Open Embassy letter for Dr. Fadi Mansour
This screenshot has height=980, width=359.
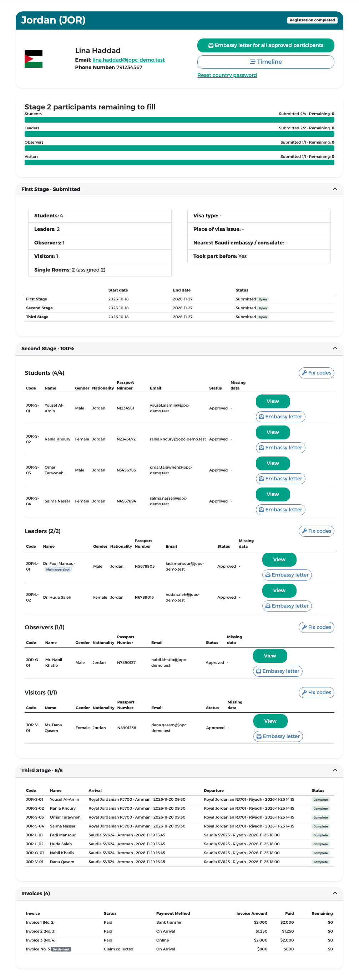pos(287,575)
